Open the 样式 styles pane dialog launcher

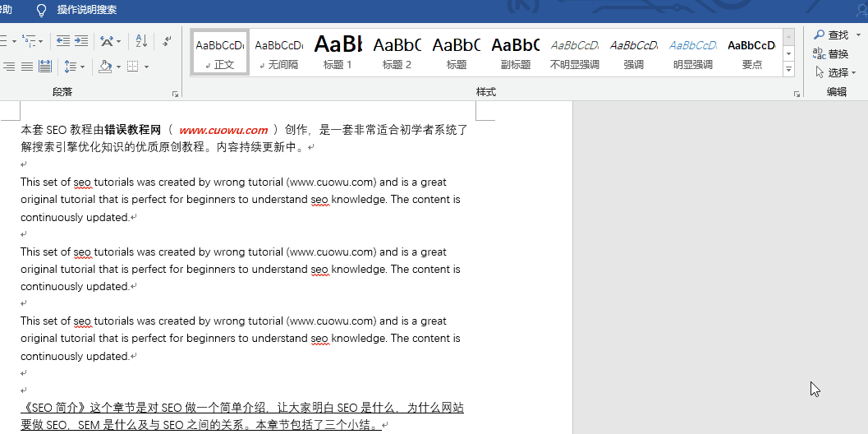[797, 95]
